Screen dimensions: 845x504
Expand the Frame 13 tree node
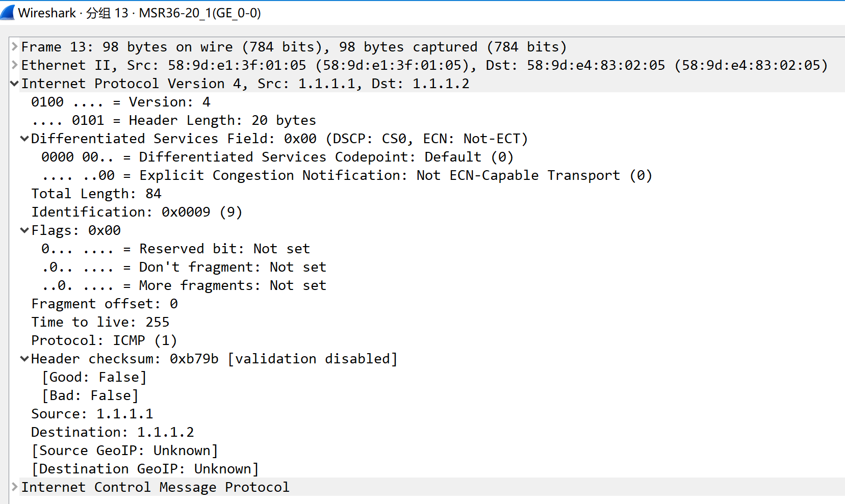(15, 47)
